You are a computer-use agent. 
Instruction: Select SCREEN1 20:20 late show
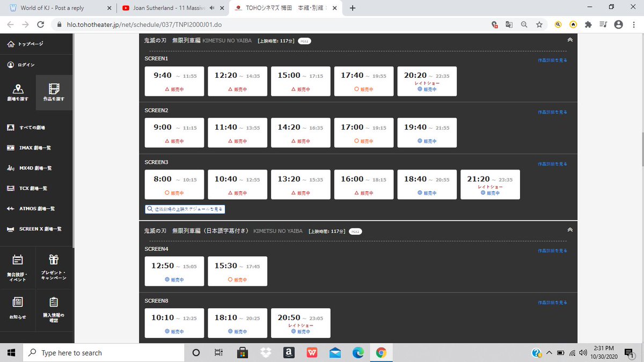[x=427, y=82]
